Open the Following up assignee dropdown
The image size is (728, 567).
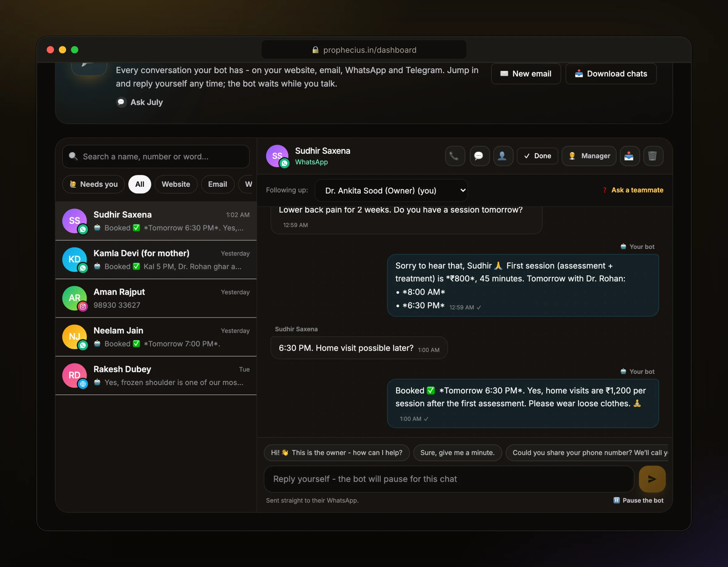[x=391, y=190]
